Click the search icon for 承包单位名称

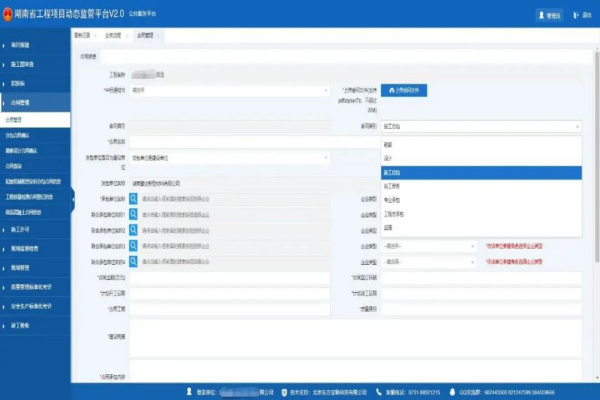coord(133,199)
